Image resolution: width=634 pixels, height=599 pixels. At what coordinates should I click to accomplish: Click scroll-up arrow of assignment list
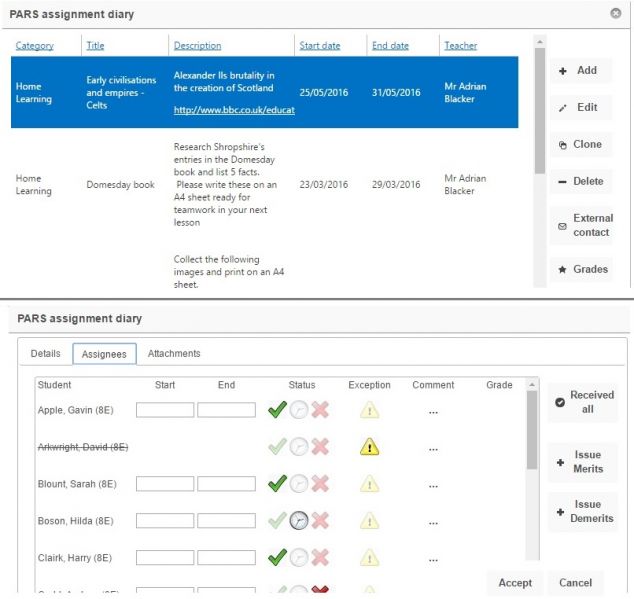tap(539, 42)
